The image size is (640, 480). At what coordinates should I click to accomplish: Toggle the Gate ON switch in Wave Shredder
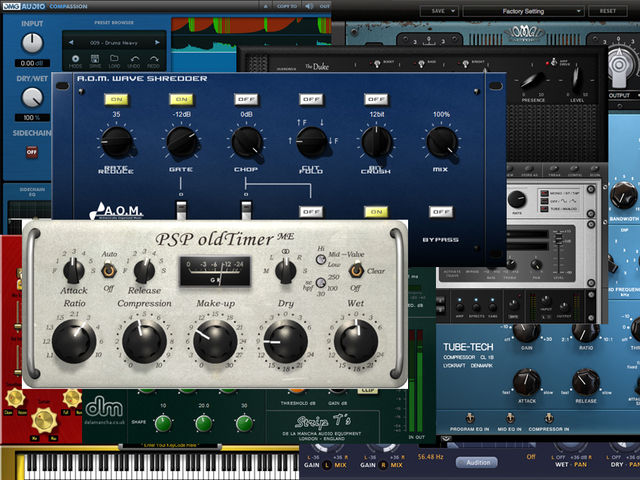[182, 99]
